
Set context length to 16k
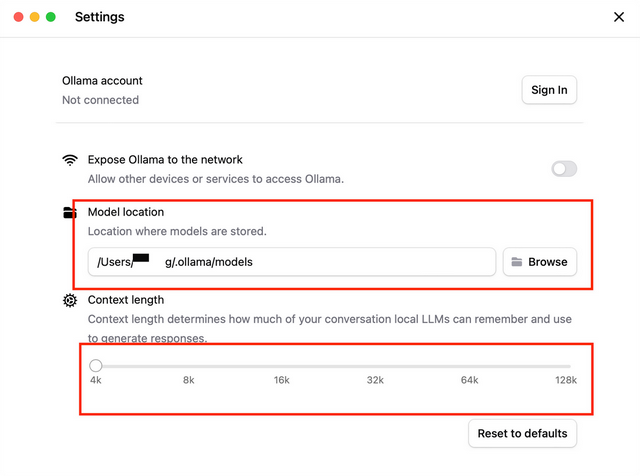click(x=282, y=380)
